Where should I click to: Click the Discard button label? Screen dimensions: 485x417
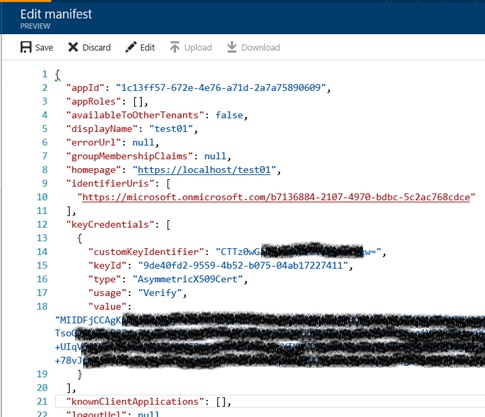click(x=96, y=48)
